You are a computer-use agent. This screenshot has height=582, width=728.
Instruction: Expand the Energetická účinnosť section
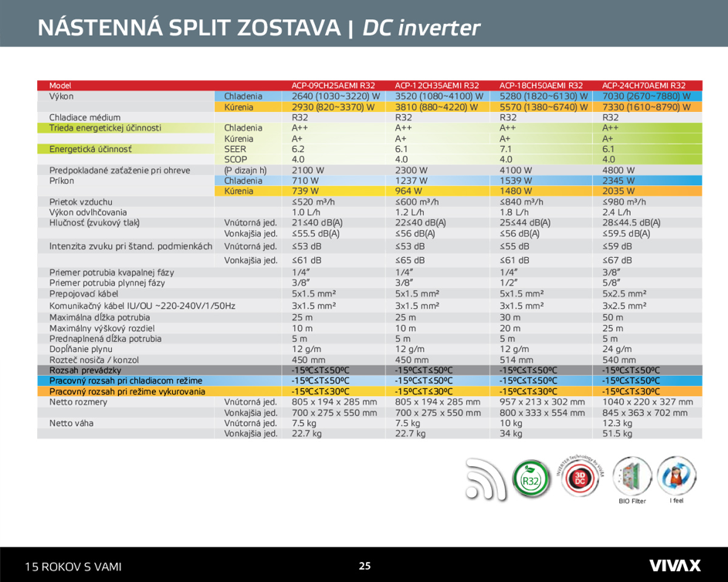coord(85,148)
